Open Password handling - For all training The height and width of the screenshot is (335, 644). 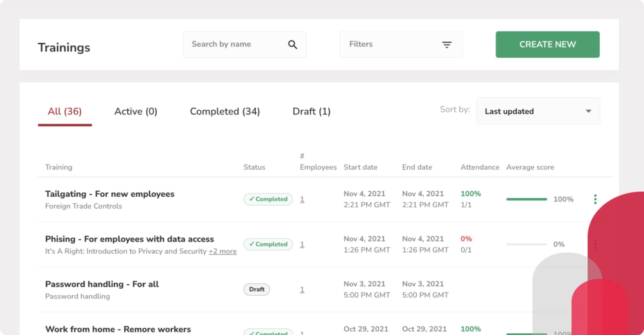tap(102, 284)
